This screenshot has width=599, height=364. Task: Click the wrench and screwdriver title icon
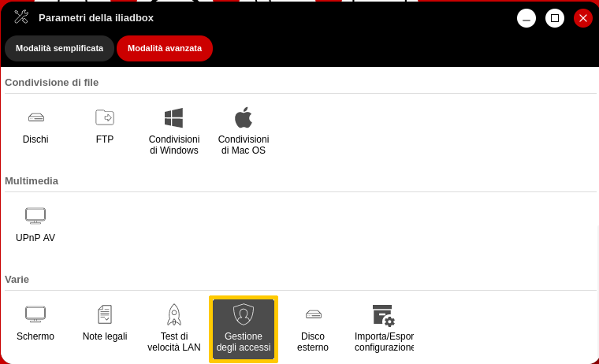[x=21, y=17]
